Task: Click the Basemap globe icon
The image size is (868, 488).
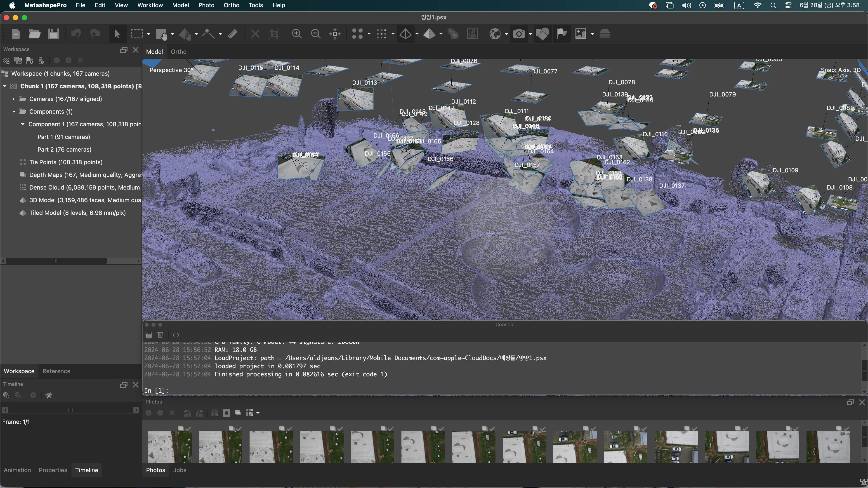Action: point(495,34)
